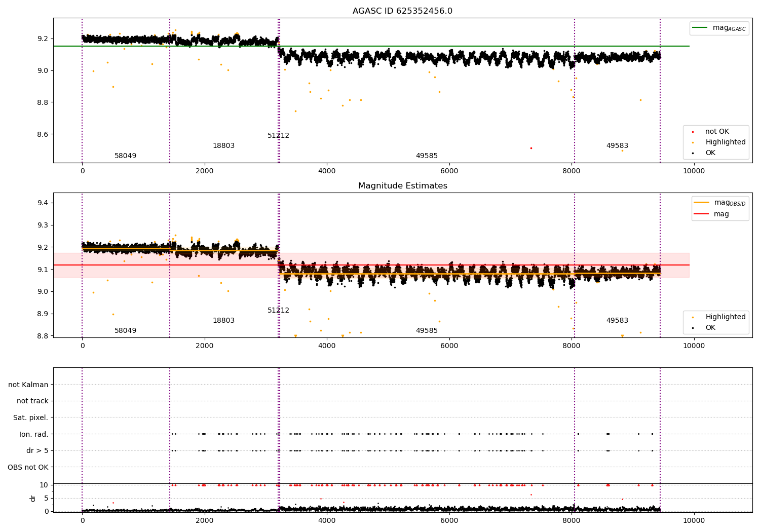Screen dimensions: 760x532
Task: Click the rotated 'dr' y-axis label
Action: pos(32,498)
